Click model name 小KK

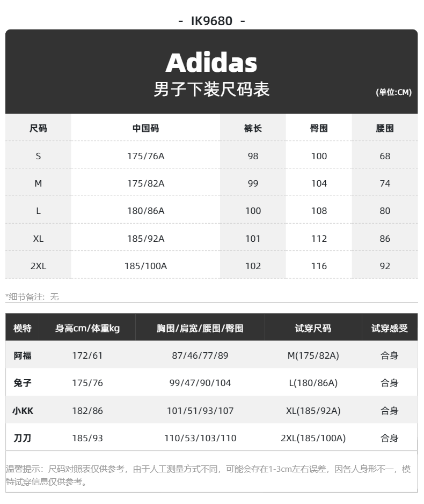tap(23, 411)
